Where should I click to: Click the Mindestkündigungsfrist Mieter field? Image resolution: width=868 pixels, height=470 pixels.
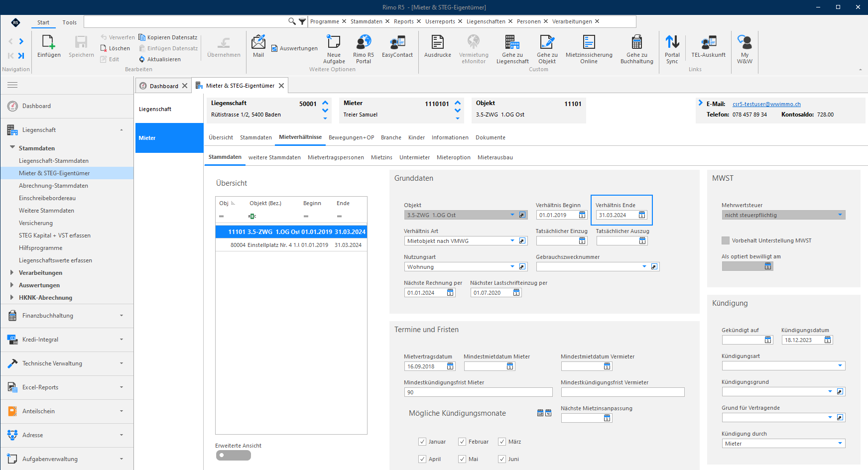coord(478,392)
